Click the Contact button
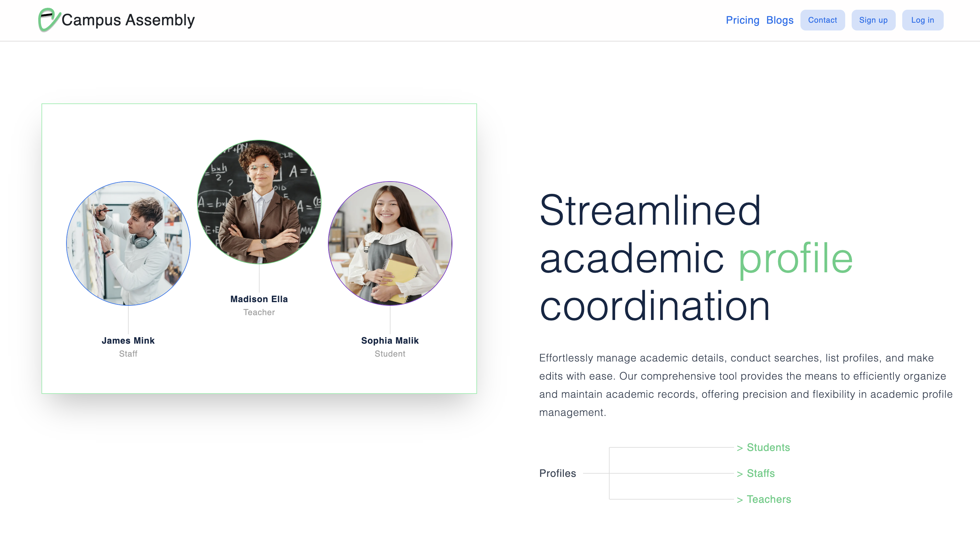Image resolution: width=980 pixels, height=555 pixels. coord(822,20)
